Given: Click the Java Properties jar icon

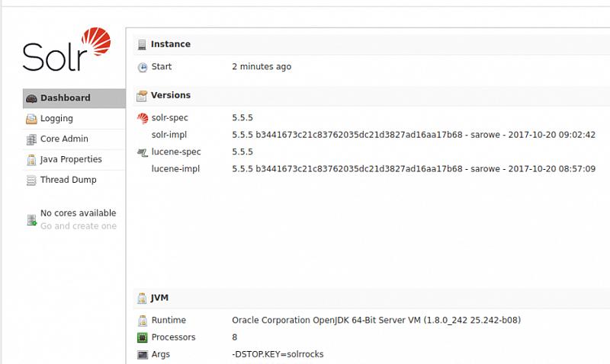Looking at the screenshot, I should [31, 160].
